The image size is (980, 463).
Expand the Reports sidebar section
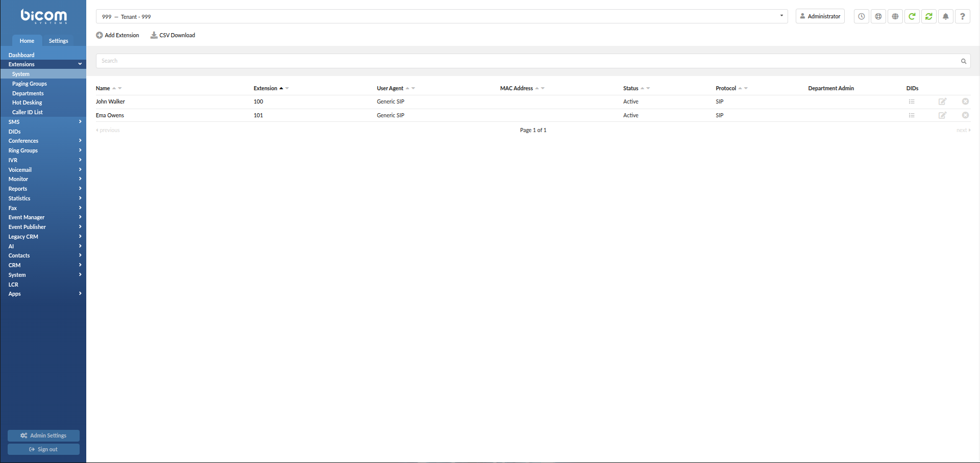tap(43, 189)
